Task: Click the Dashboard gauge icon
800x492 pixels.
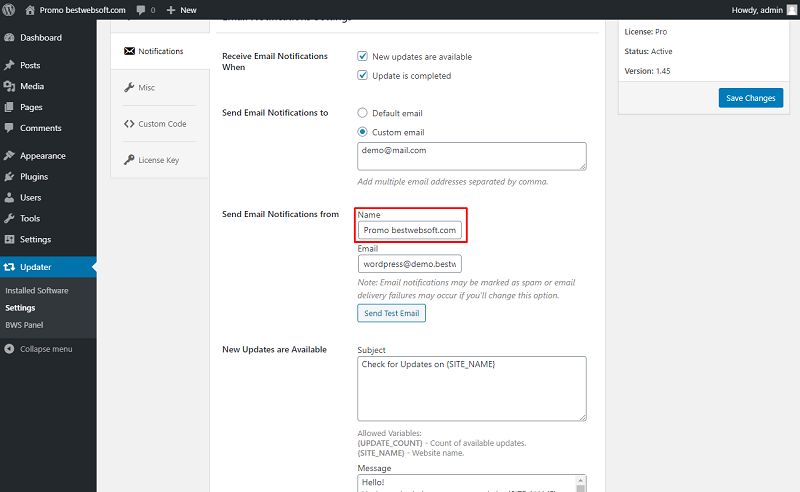Action: point(9,38)
